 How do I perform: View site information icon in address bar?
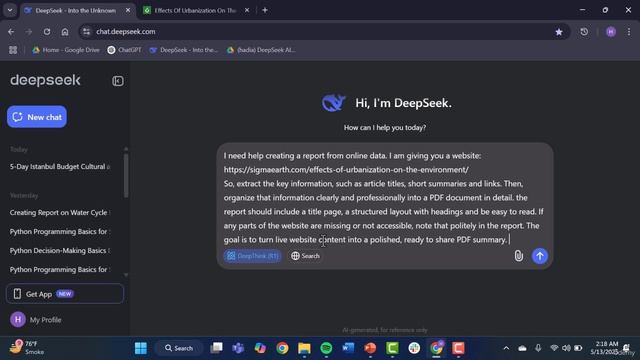coord(87,31)
